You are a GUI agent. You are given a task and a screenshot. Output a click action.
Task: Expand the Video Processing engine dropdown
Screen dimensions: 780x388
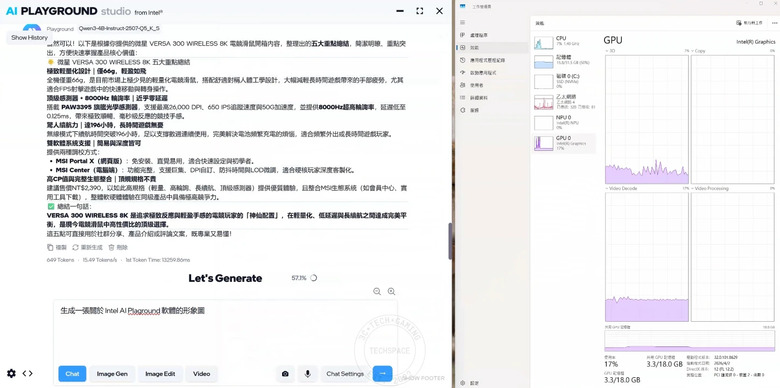710,189
